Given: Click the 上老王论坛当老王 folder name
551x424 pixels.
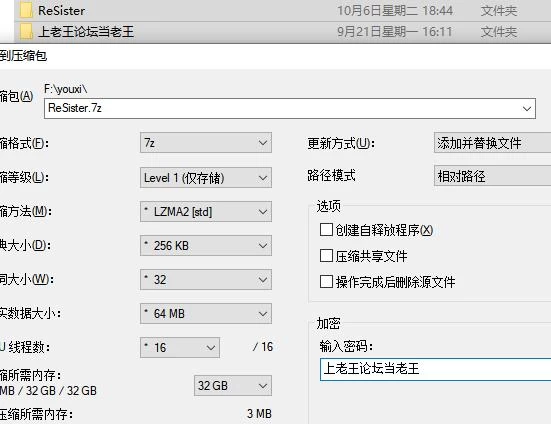Looking at the screenshot, I should [86, 32].
